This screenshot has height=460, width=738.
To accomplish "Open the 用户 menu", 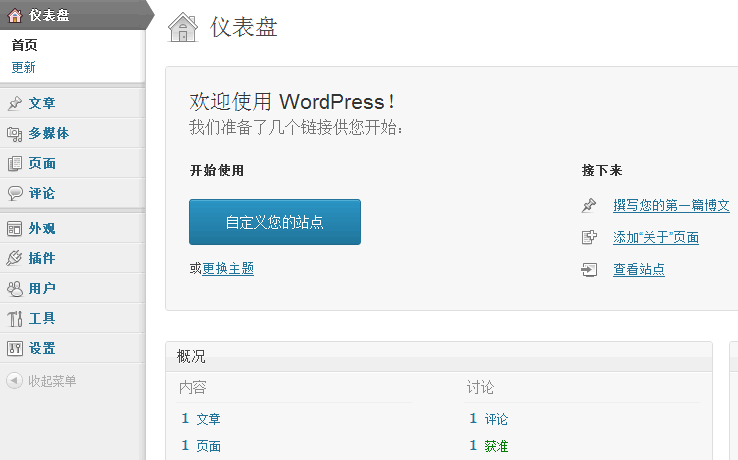I will [x=72, y=288].
